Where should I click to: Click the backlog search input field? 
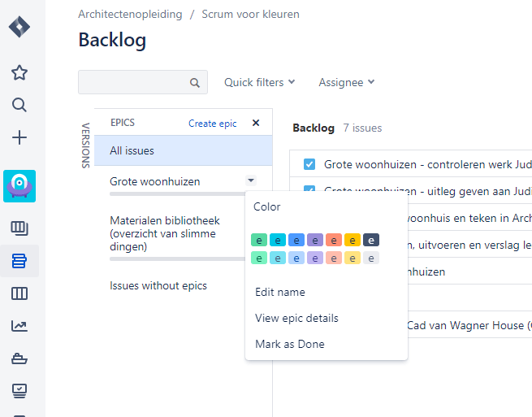click(x=134, y=82)
